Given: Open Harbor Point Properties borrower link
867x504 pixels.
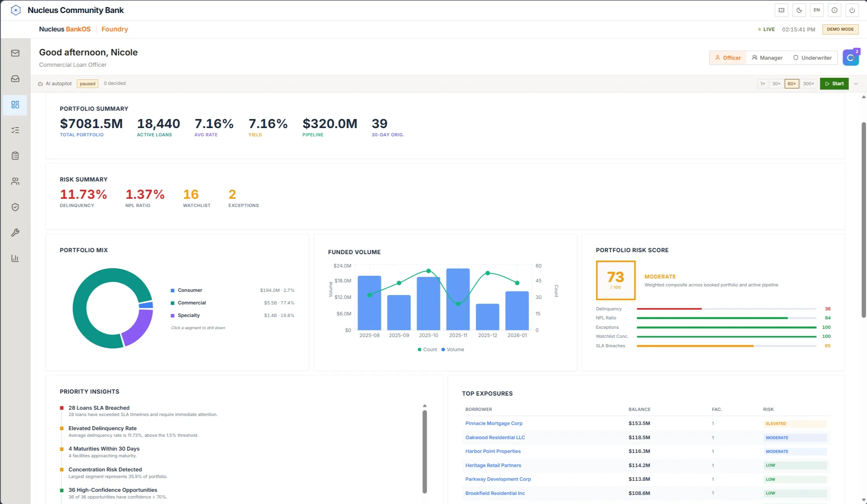Looking at the screenshot, I should pos(493,451).
